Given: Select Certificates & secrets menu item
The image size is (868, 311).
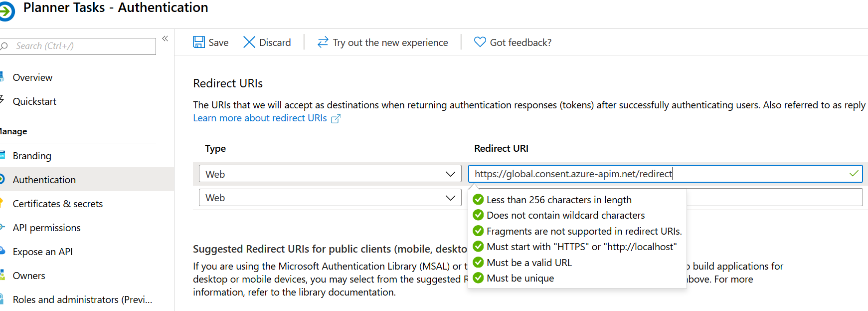Looking at the screenshot, I should [57, 204].
